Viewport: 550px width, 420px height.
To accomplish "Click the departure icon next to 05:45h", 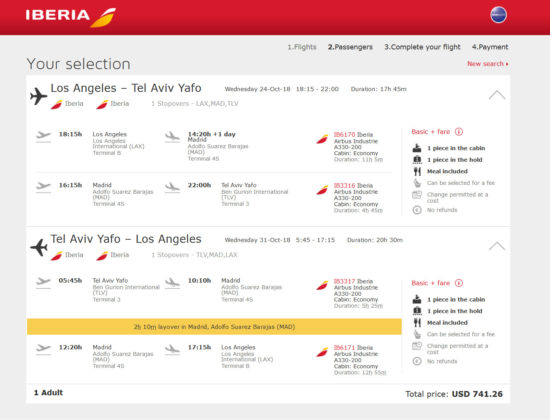I will [x=43, y=282].
